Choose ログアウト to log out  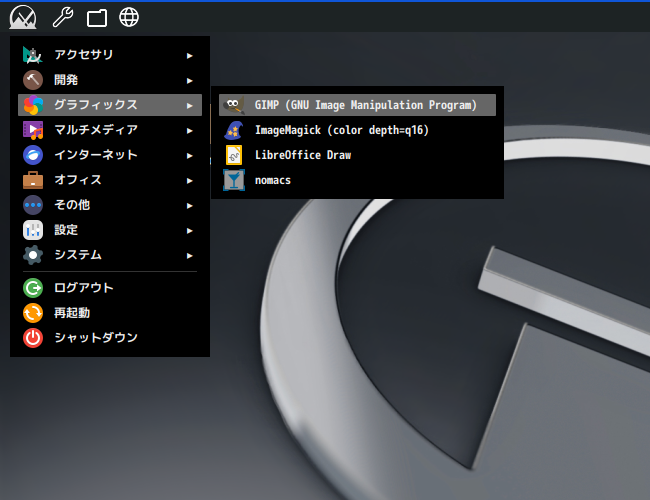click(83, 288)
